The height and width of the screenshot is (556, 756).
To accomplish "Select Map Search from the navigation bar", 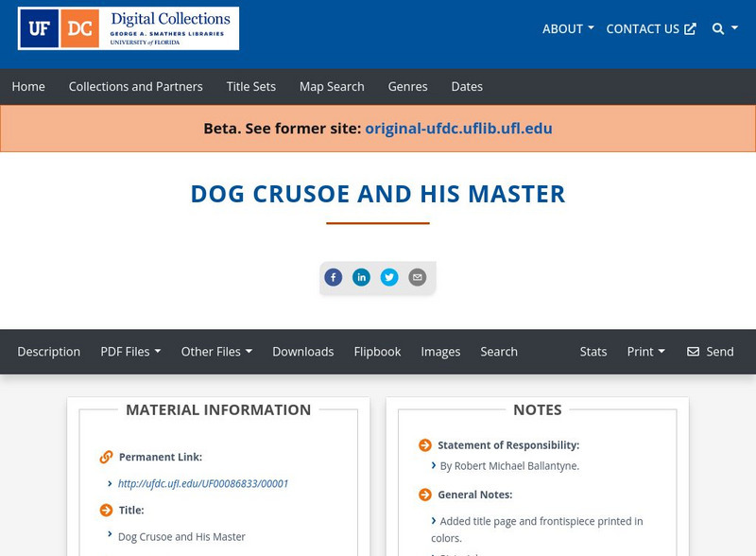I will click(331, 86).
